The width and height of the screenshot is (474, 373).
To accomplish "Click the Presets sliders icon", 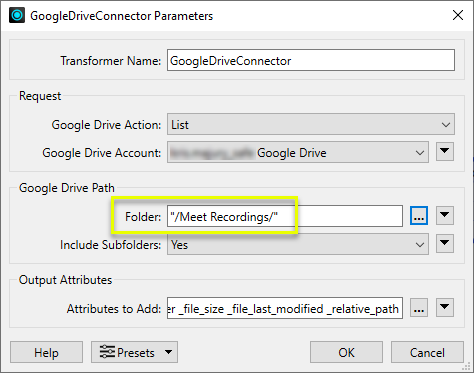I will coord(107,352).
